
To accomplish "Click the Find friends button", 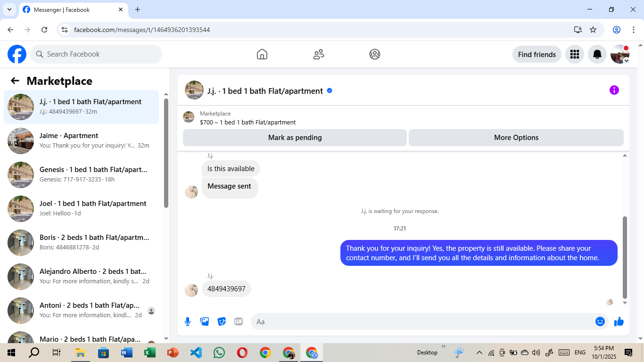I will 537,54.
